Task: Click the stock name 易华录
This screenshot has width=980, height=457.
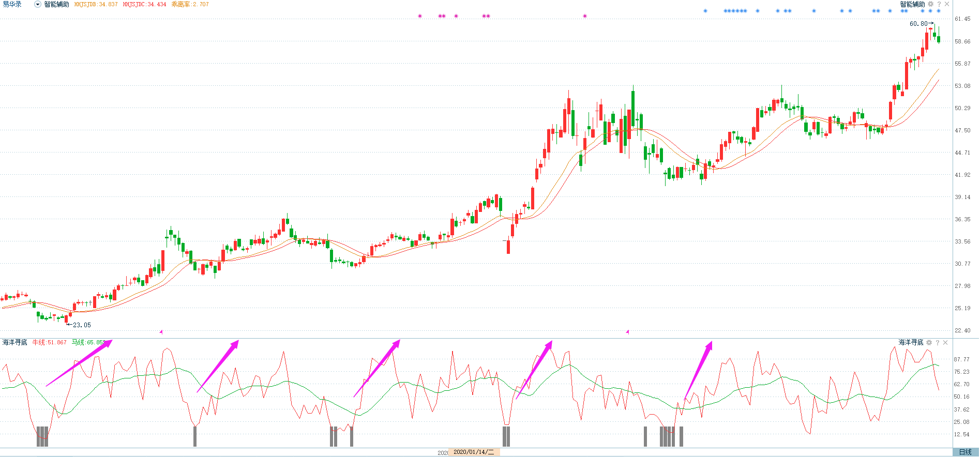Action: click(12, 4)
